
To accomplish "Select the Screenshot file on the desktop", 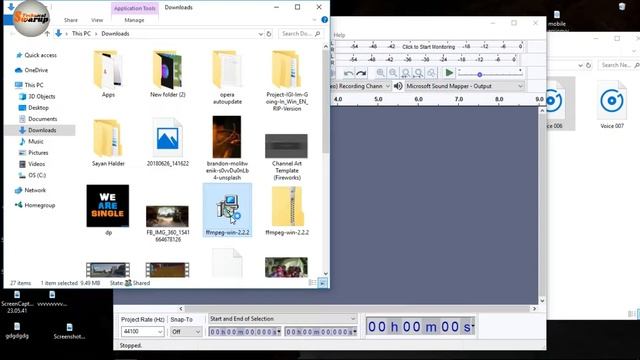I will point(69,331).
